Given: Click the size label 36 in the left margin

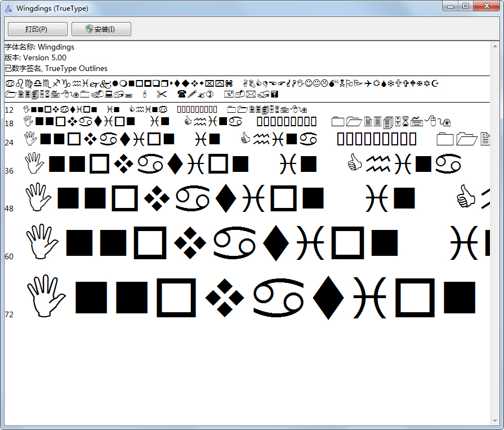Looking at the screenshot, I should (10, 171).
